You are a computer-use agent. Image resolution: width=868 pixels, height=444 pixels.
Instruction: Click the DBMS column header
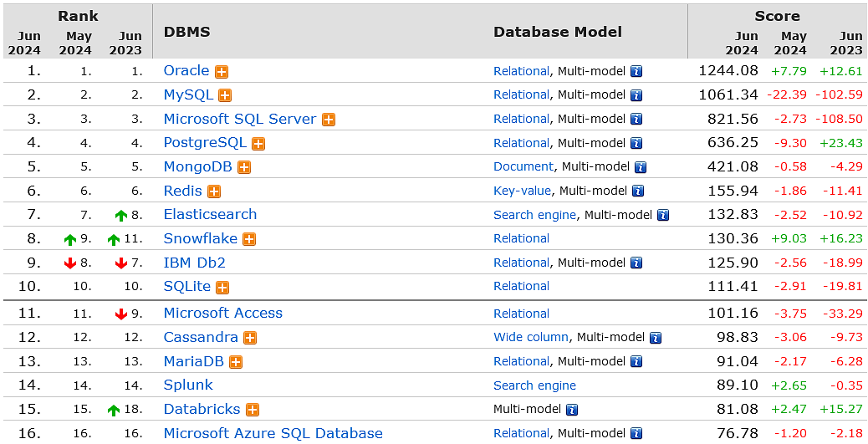tap(186, 32)
